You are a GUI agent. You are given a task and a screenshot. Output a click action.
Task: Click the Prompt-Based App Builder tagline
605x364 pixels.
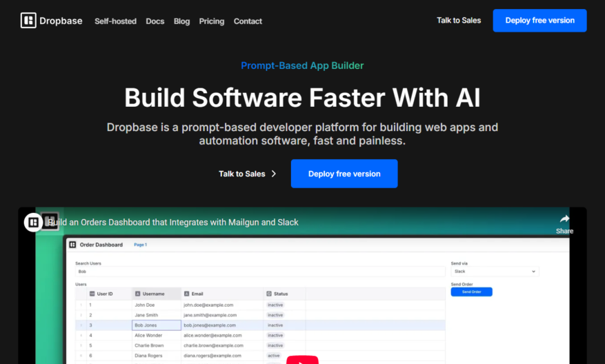tap(302, 65)
